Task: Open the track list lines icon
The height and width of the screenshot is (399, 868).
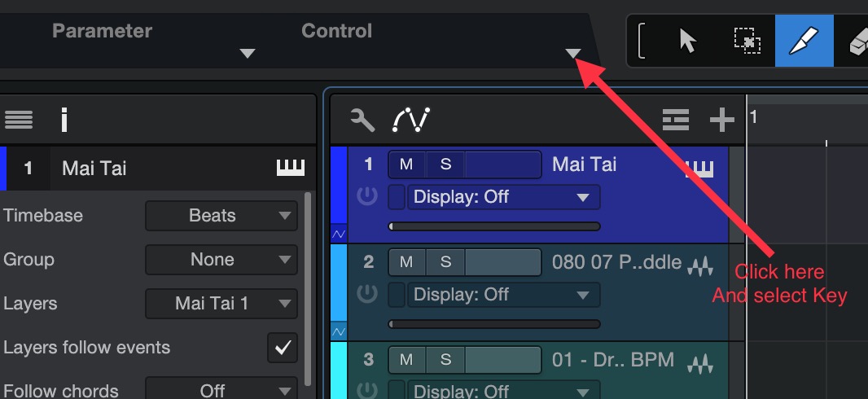Action: 676,120
